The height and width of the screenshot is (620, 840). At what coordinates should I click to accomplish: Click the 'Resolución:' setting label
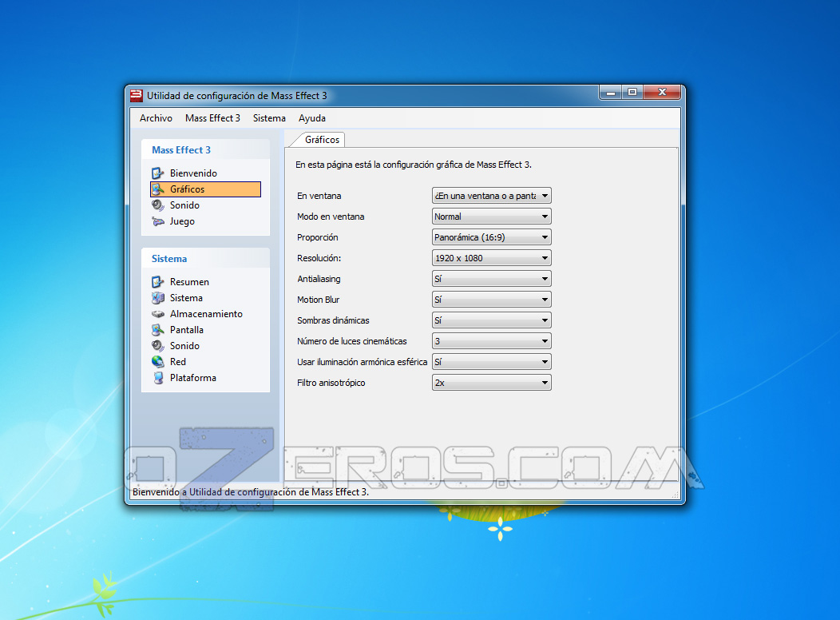(x=319, y=258)
